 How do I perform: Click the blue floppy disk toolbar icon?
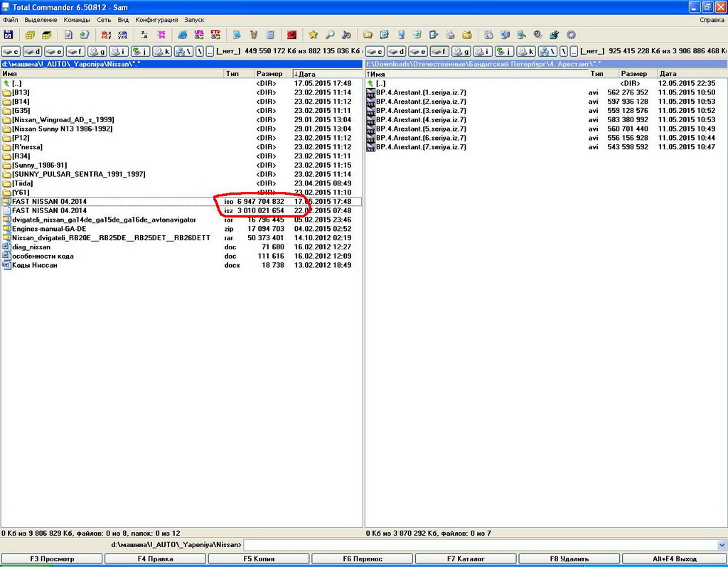click(9, 35)
